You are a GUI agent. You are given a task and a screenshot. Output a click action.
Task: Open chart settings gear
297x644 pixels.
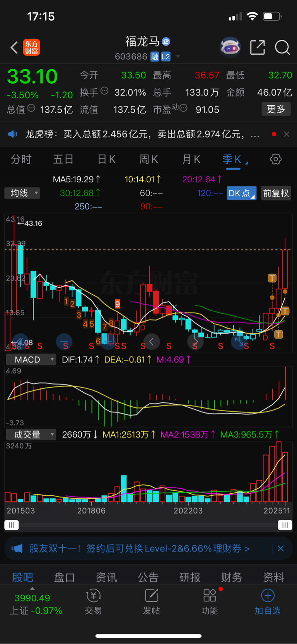[276, 159]
